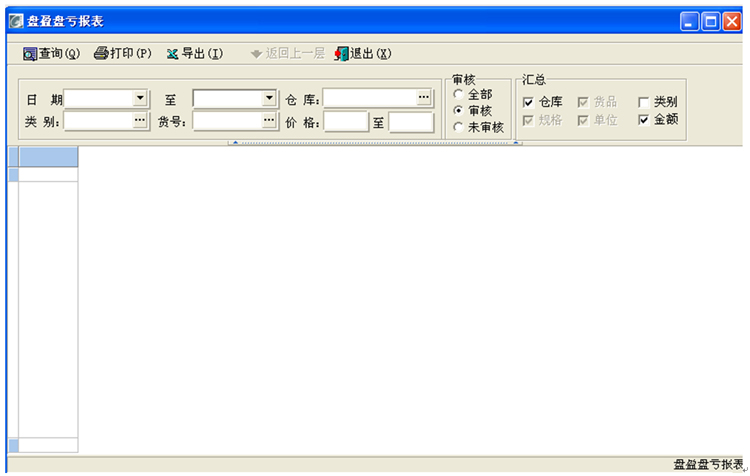
Task: Minimize the 盘盈盘亏报表 window
Action: (x=689, y=22)
